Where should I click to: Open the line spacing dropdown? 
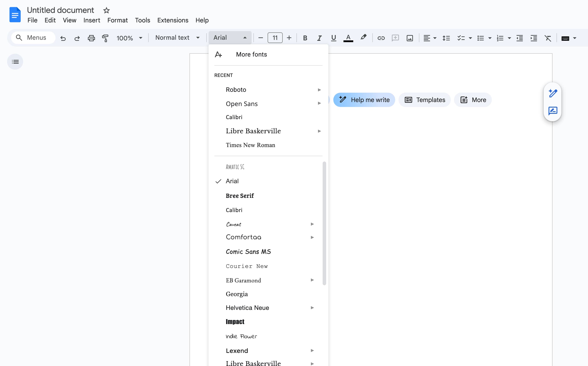click(446, 38)
